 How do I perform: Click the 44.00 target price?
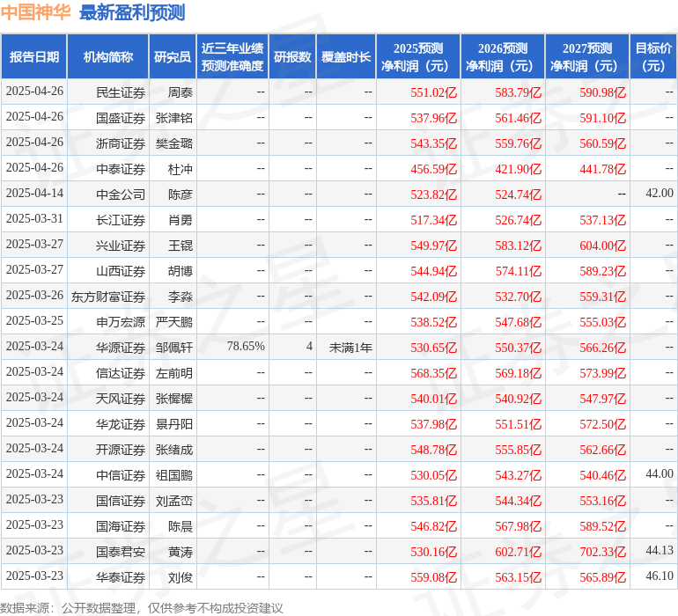tap(660, 473)
